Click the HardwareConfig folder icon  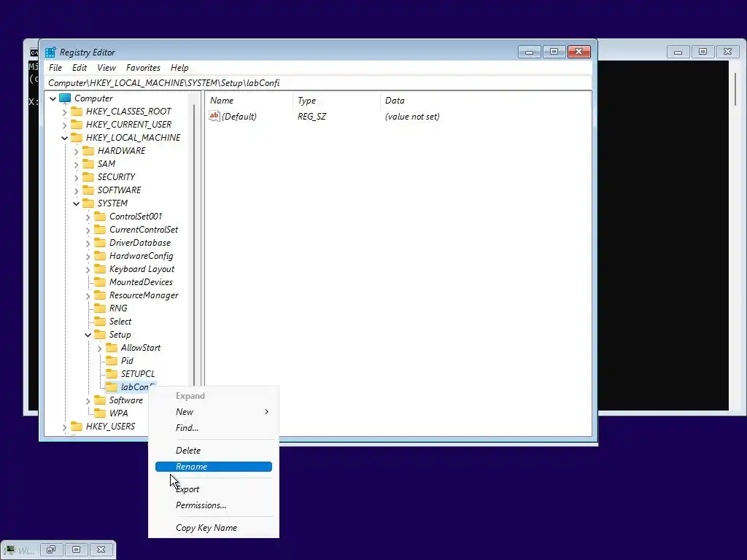[x=100, y=256]
